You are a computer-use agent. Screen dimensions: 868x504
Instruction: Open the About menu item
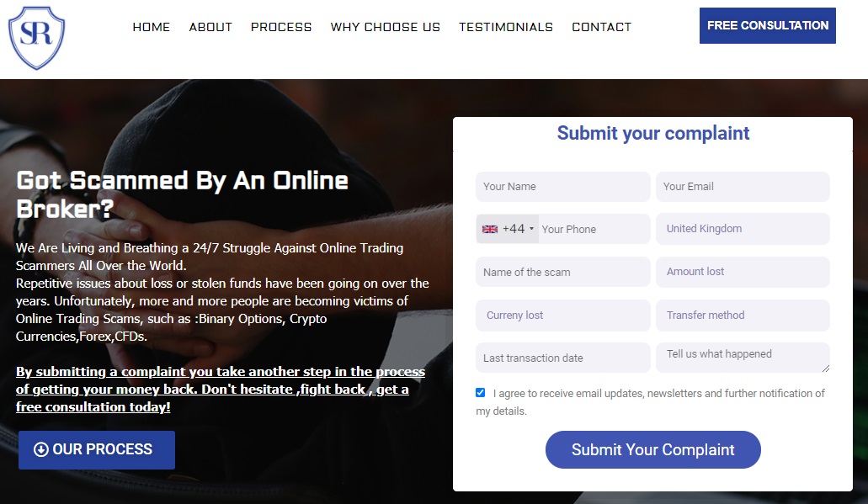click(210, 27)
